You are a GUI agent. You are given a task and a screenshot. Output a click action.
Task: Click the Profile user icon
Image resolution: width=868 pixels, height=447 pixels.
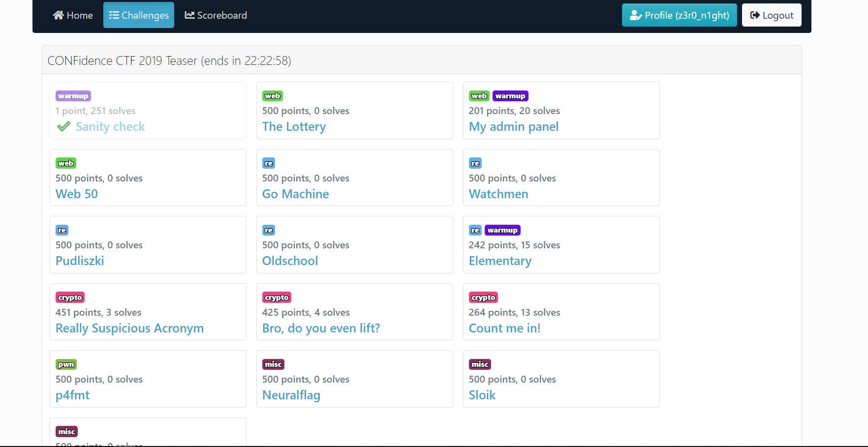[636, 15]
